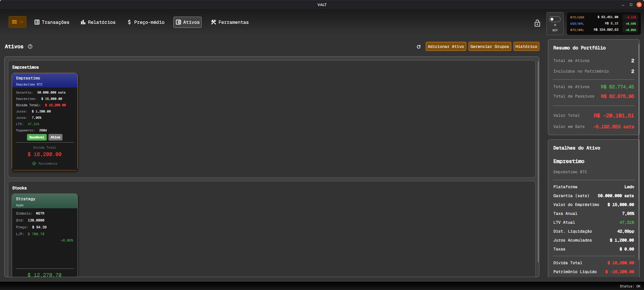Click the Saudável status badge
The image size is (644, 290).
(x=37, y=137)
